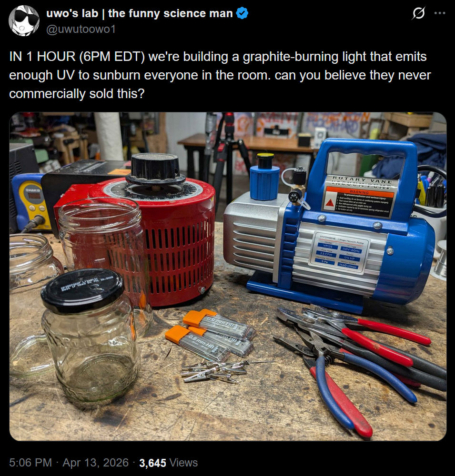This screenshot has height=476, width=455.
Task: Click the Apr 13, 2026 date
Action: (x=95, y=463)
